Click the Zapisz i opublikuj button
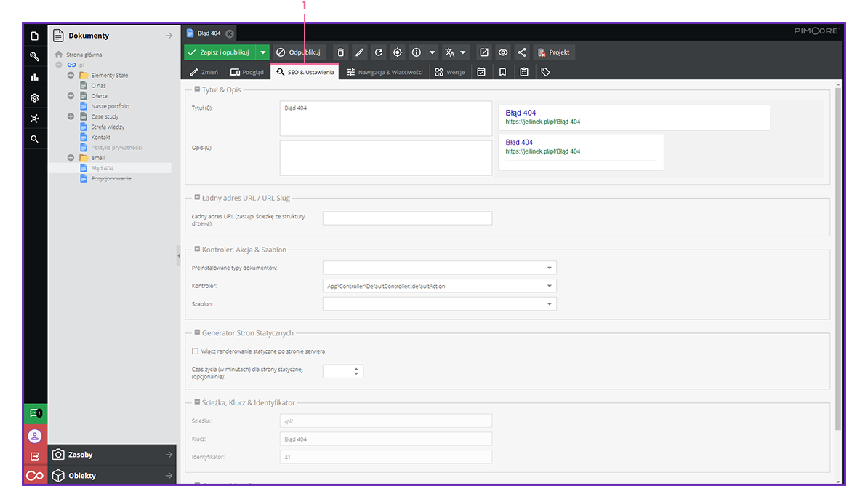 219,52
